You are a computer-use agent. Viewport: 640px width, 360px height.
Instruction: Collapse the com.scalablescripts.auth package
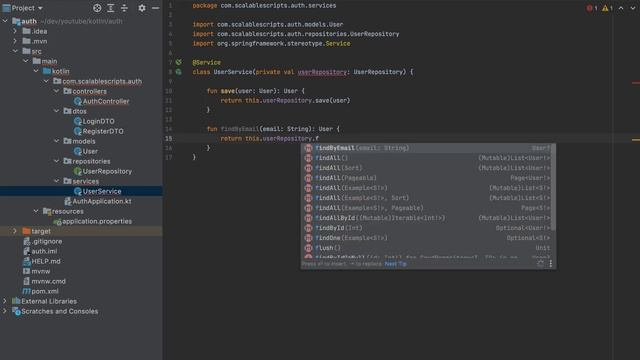click(x=46, y=81)
